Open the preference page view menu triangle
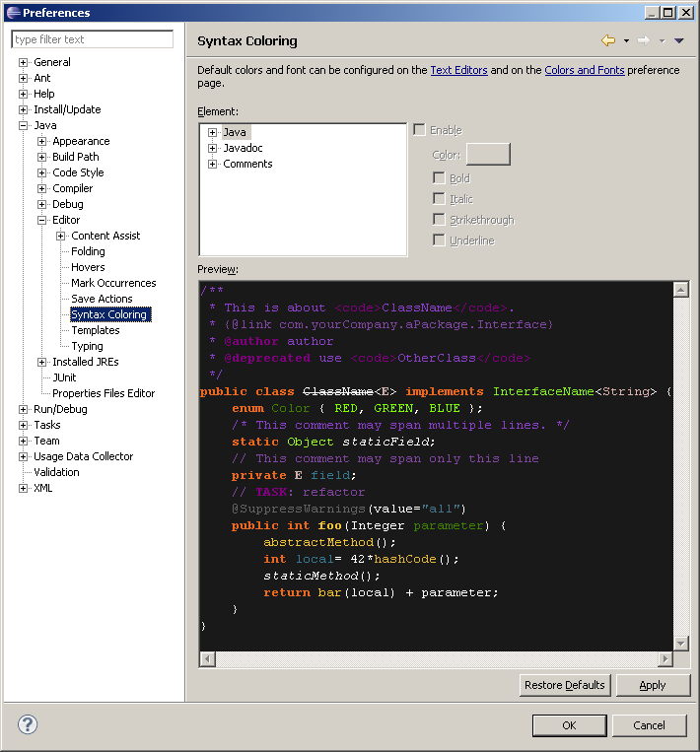The image size is (700, 752). click(x=679, y=41)
